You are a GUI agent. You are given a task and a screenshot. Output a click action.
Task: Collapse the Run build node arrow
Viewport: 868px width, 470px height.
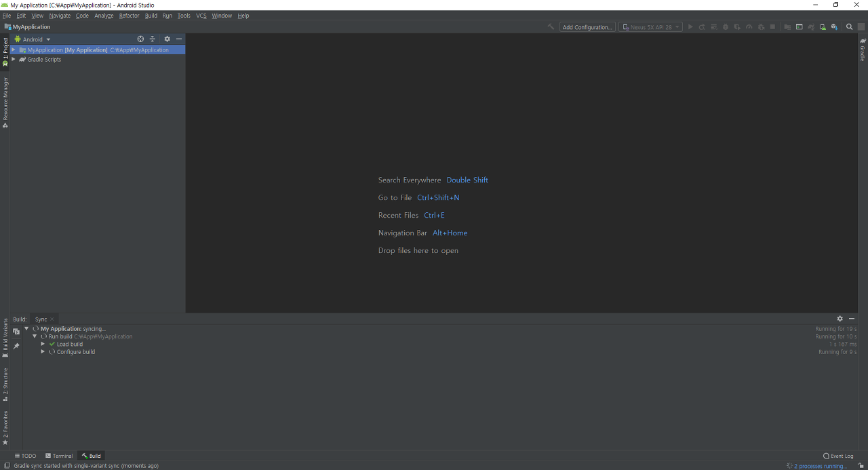pyautogui.click(x=35, y=336)
